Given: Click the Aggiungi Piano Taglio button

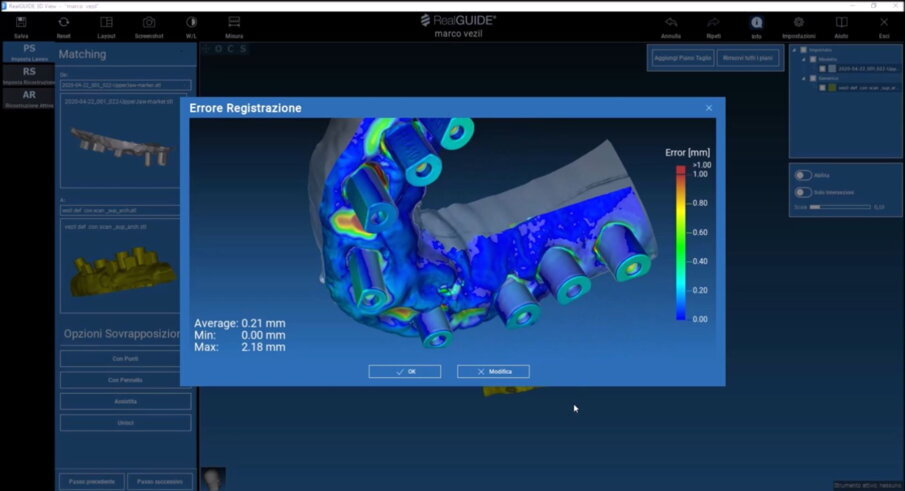Looking at the screenshot, I should tap(683, 58).
